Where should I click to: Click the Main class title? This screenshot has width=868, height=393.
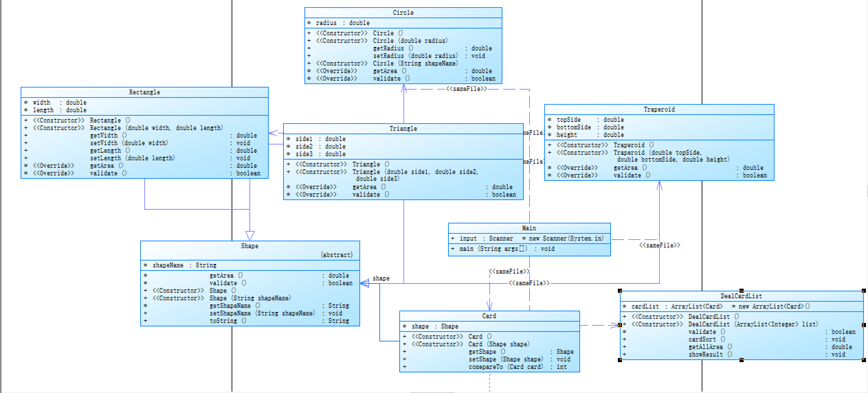(x=529, y=228)
